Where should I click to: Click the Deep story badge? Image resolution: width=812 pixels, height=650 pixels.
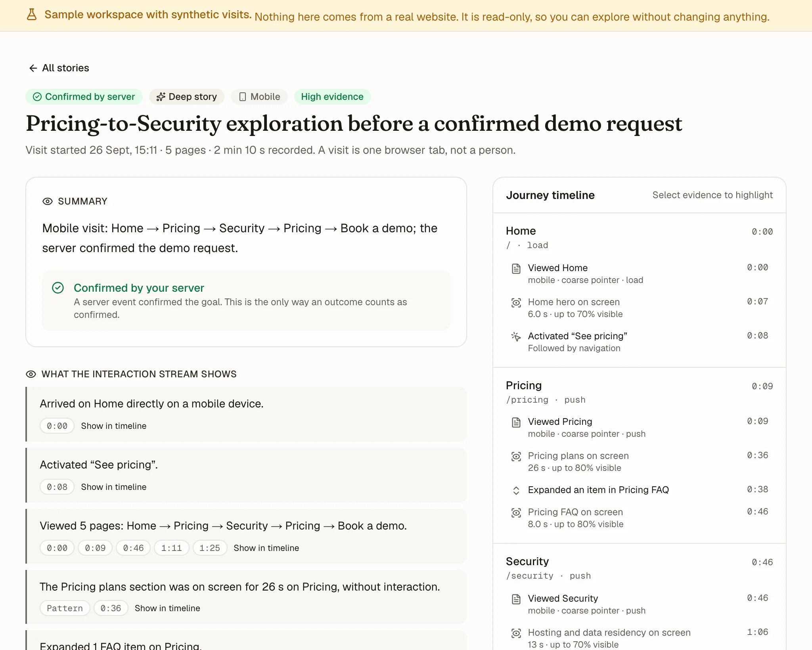(x=187, y=97)
